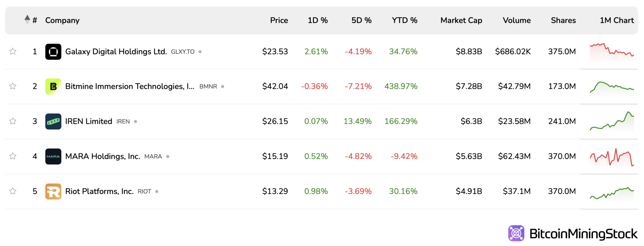644x246 pixels.
Task: Click the BitcoinMiningStock brand logo
Action: (x=573, y=233)
